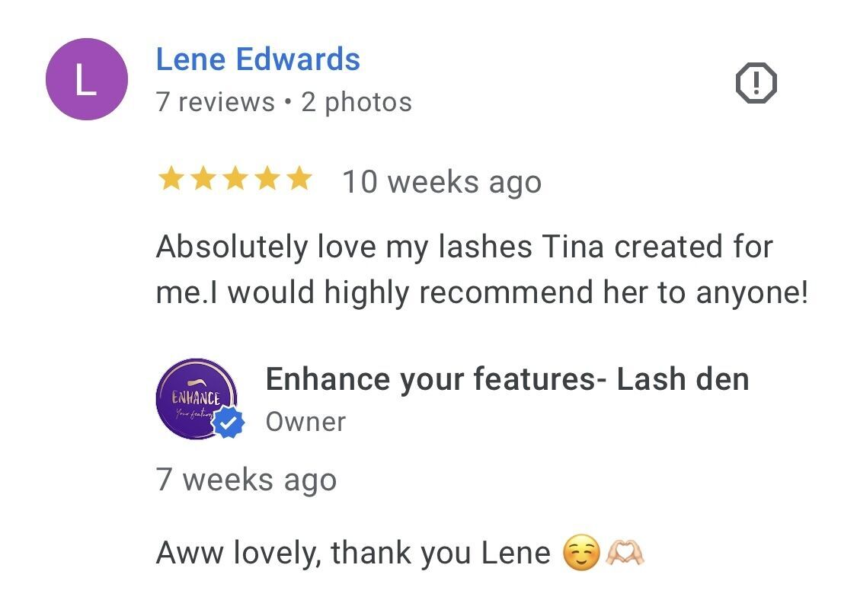
Task: Select the smiling face emoji
Action: coord(580,553)
